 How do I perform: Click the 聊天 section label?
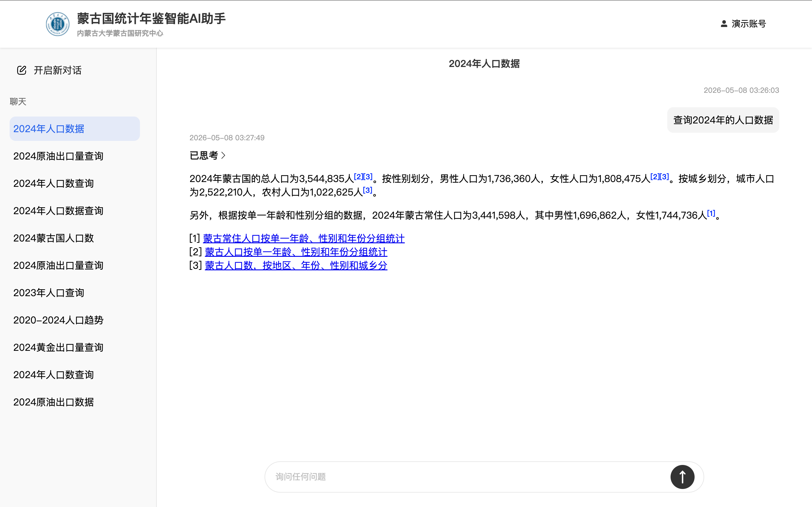[18, 102]
